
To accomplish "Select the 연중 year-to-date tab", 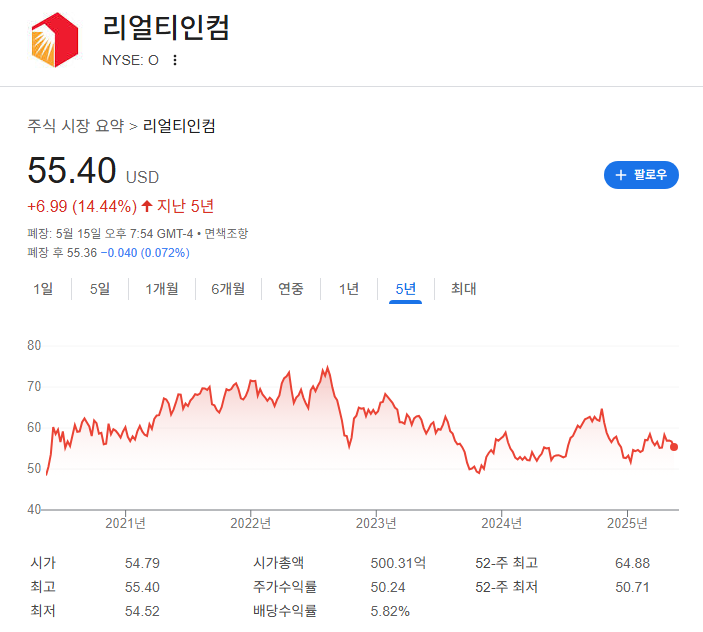I will (291, 289).
